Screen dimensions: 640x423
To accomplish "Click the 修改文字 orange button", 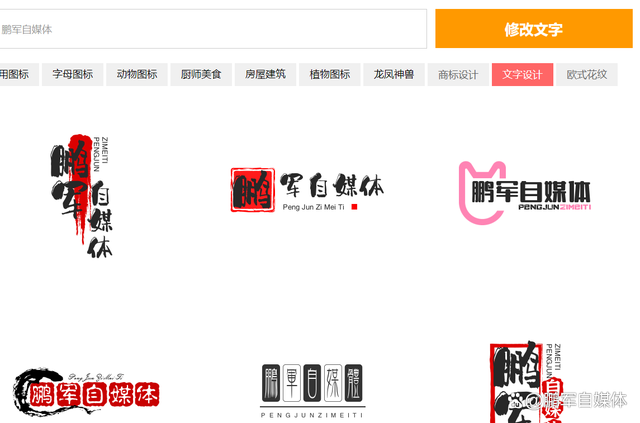I will click(533, 29).
